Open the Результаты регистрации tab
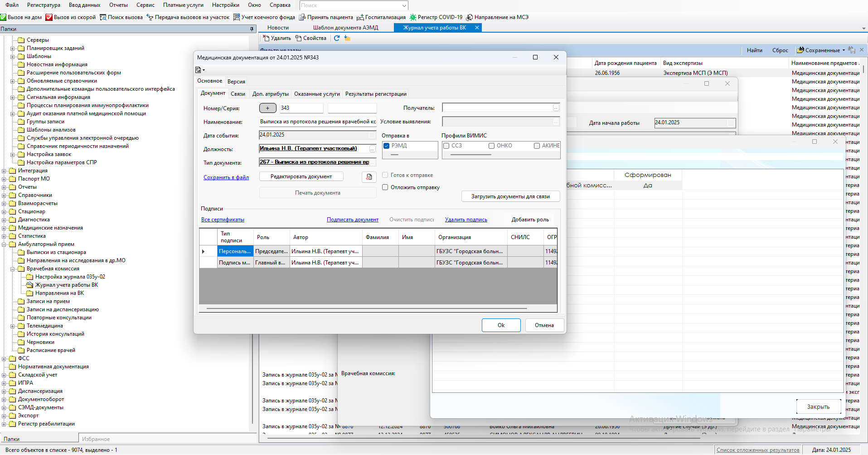Image resolution: width=868 pixels, height=455 pixels. [x=376, y=94]
